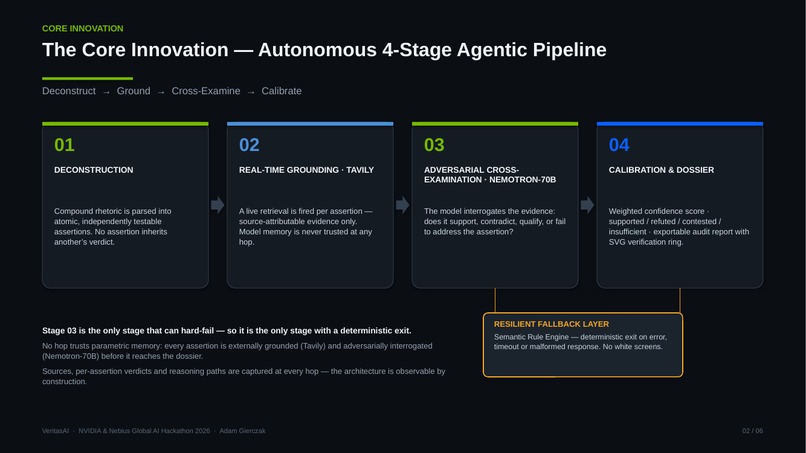
Task: Click the bold 'Stage 03 is the only stage' sentence
Action: (x=227, y=331)
